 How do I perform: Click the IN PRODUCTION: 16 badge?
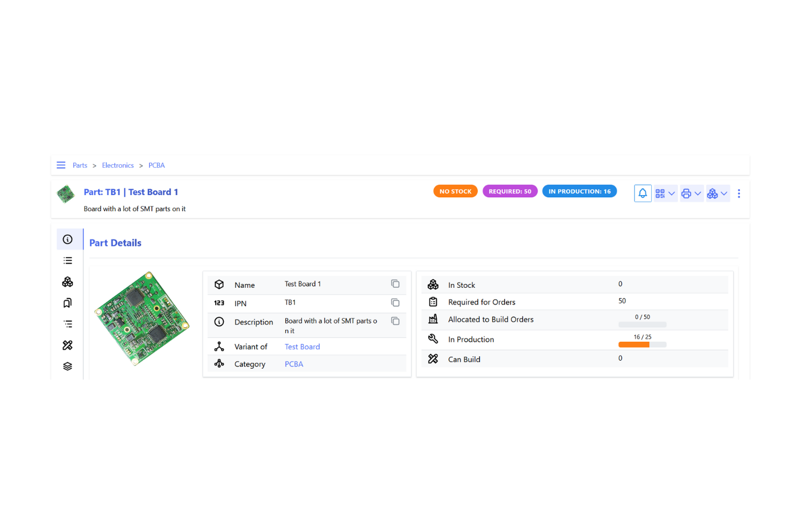coord(579,191)
